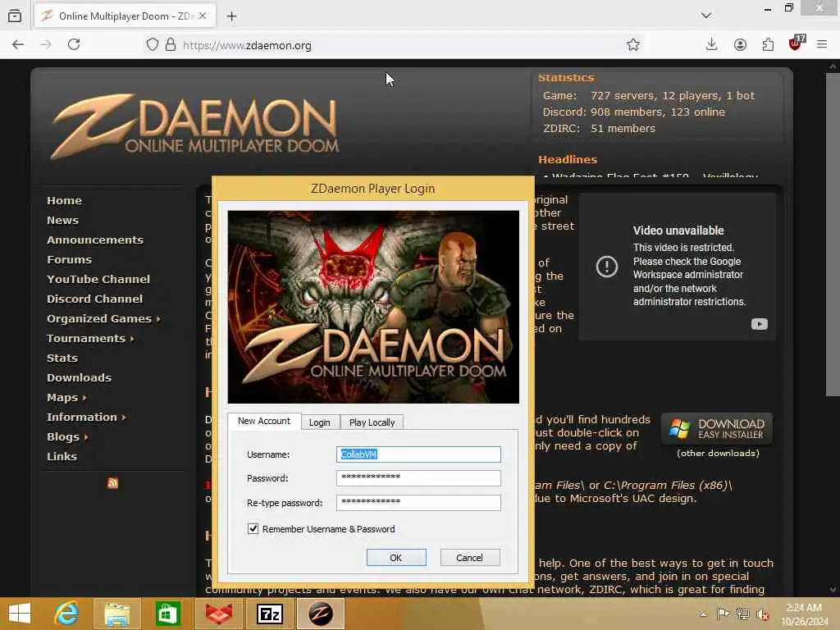Image resolution: width=840 pixels, height=630 pixels.
Task: Open the Forums link
Action: pos(69,260)
